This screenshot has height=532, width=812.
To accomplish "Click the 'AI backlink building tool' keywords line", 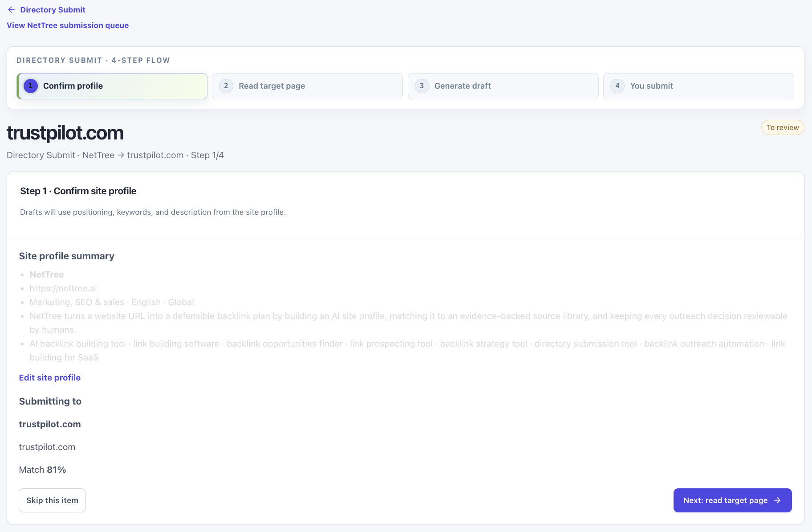I will (407, 350).
